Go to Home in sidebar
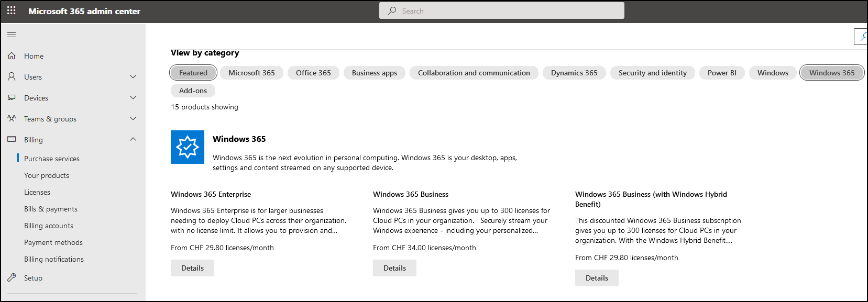The height and width of the screenshot is (302, 868). [34, 56]
